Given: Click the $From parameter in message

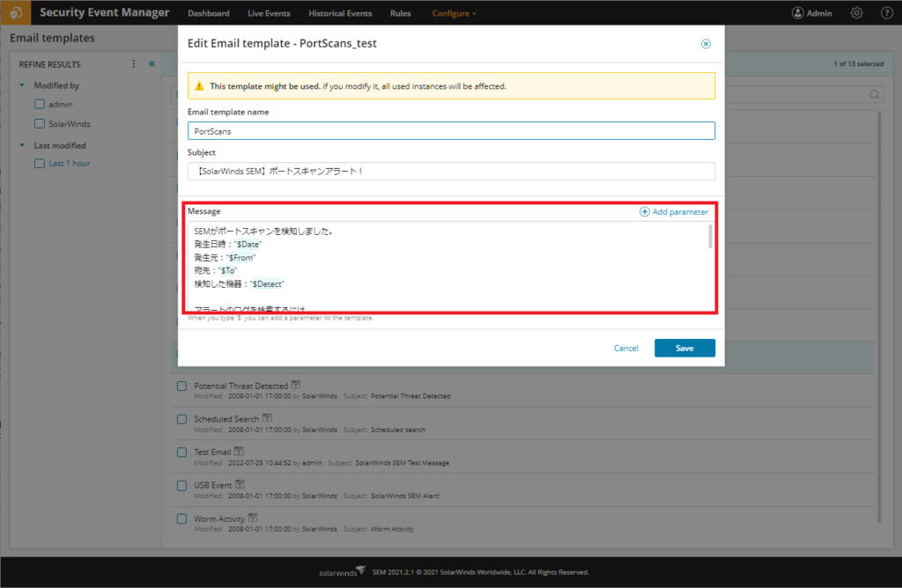Looking at the screenshot, I should (x=240, y=258).
